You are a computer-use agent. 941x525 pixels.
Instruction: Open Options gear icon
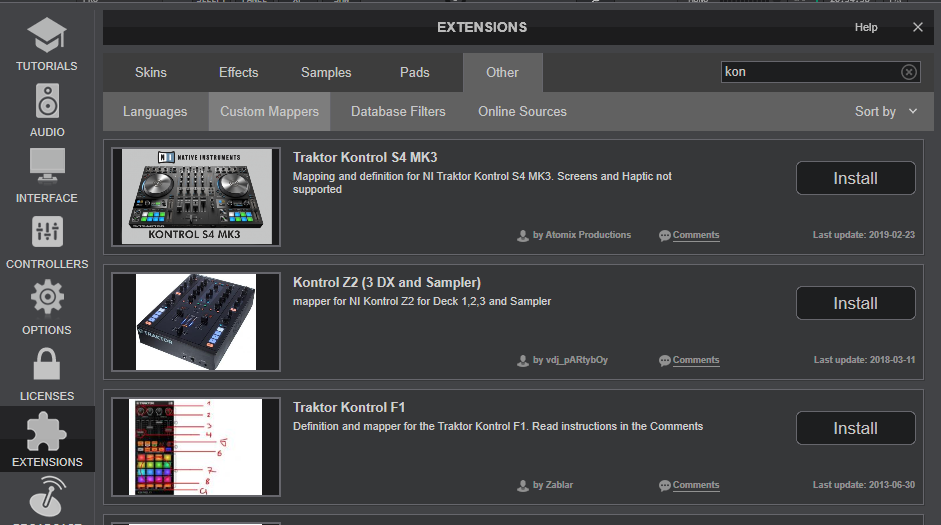(47, 298)
